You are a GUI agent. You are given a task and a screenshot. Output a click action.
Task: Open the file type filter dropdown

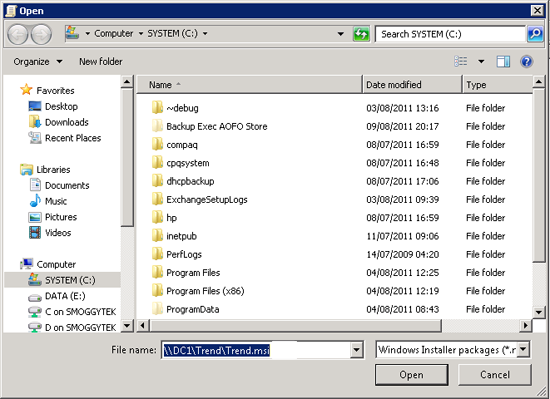point(523,349)
